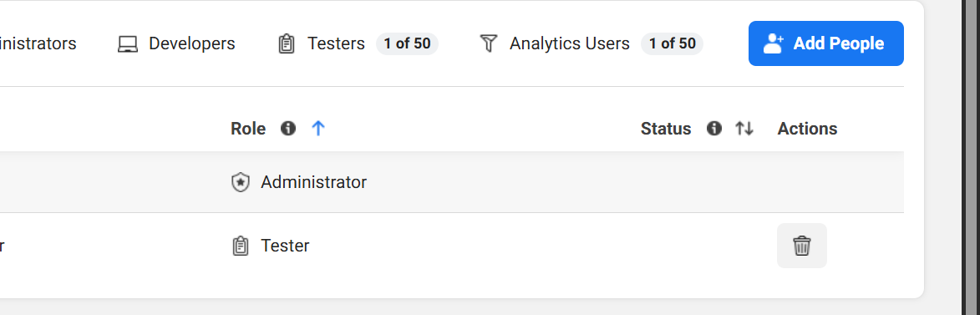Click the funnel icon beside Analytics Users

pyautogui.click(x=489, y=43)
